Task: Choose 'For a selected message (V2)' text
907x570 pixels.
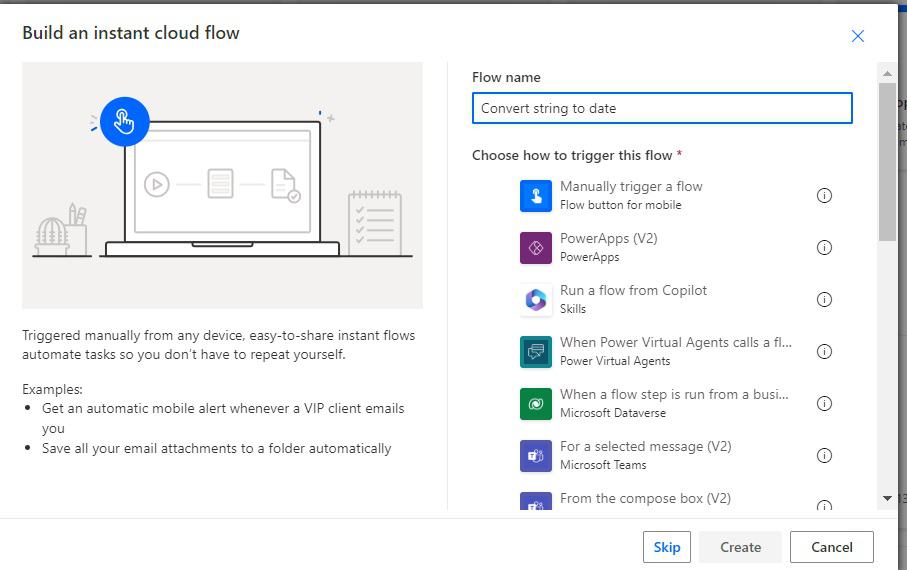Action: [646, 447]
